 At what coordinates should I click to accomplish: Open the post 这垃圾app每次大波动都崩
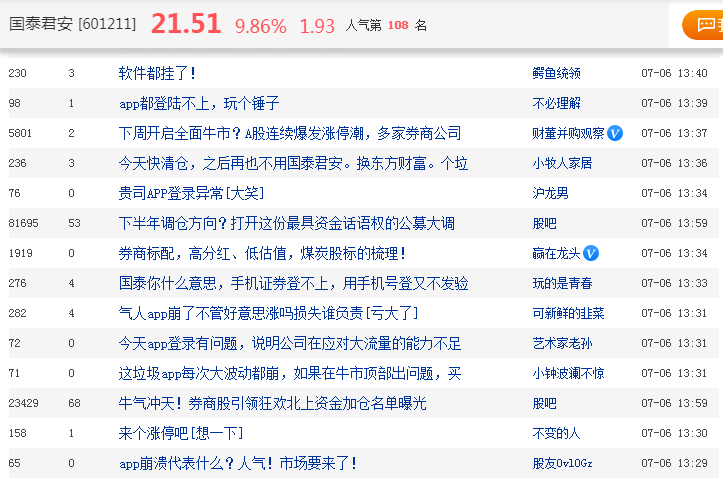(x=290, y=373)
